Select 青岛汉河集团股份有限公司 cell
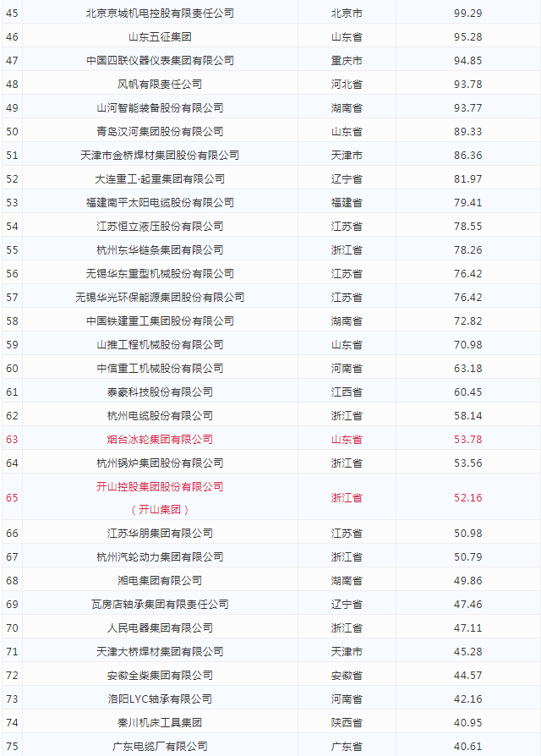This screenshot has width=541, height=756. click(160, 131)
